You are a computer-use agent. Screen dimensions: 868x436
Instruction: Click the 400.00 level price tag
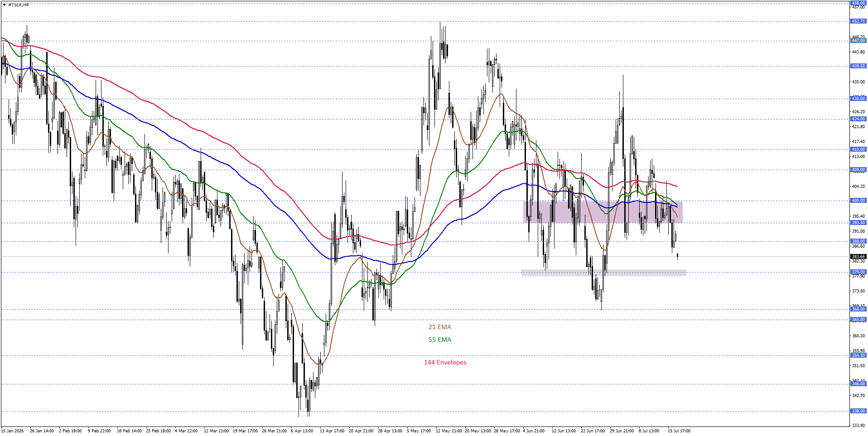coord(858,201)
